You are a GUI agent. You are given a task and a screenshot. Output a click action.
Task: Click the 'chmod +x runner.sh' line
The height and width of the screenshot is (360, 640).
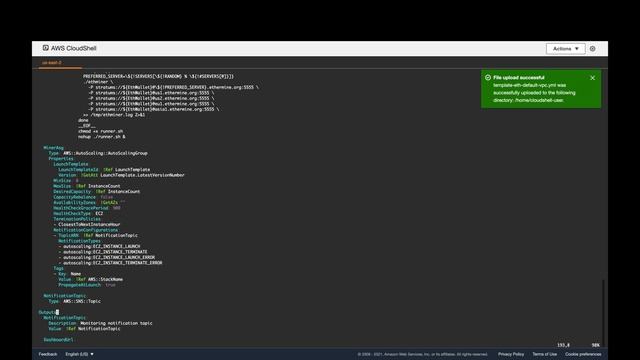100,131
